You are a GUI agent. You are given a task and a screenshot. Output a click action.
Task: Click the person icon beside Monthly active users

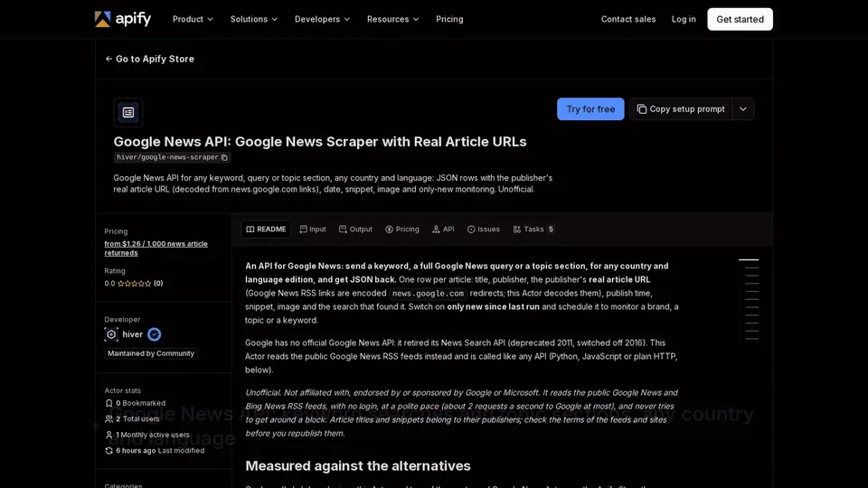pos(108,435)
